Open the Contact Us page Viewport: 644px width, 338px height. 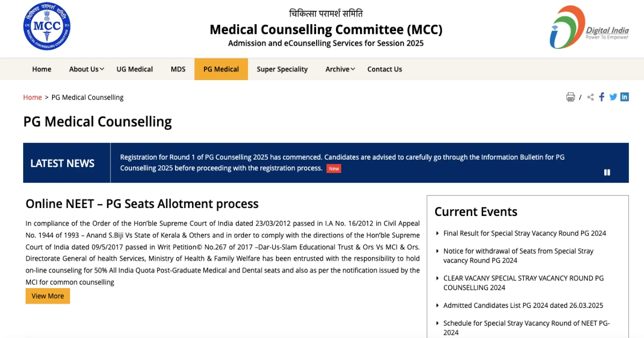[384, 69]
